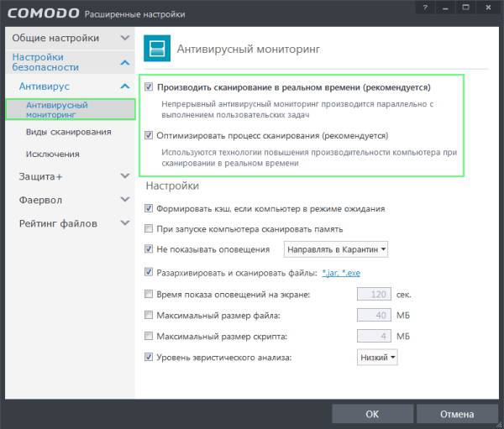Viewport: 504px width, 429px height.
Task: Close the advanced settings window
Action: [x=488, y=7]
